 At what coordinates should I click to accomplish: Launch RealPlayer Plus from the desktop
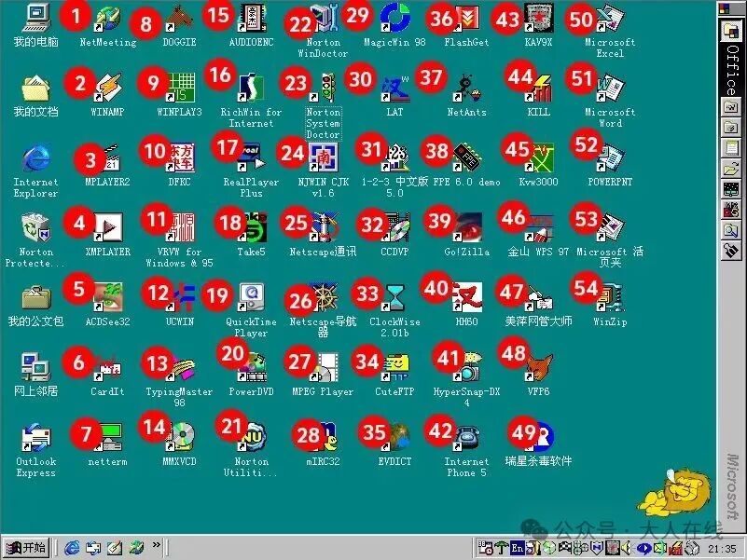252,158
